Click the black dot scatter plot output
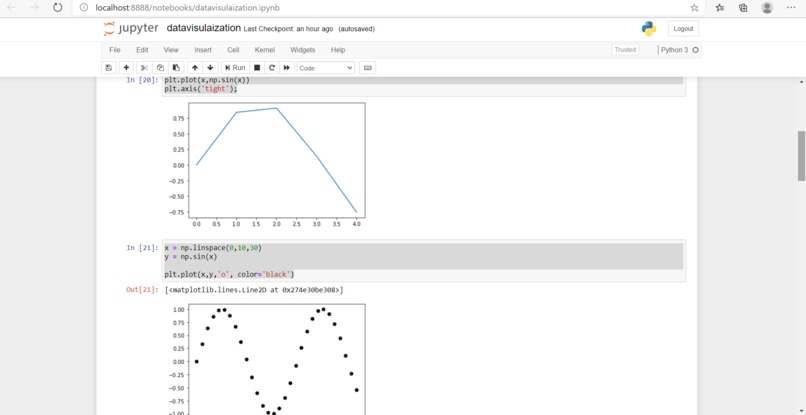The height and width of the screenshot is (415, 806). click(x=266, y=358)
